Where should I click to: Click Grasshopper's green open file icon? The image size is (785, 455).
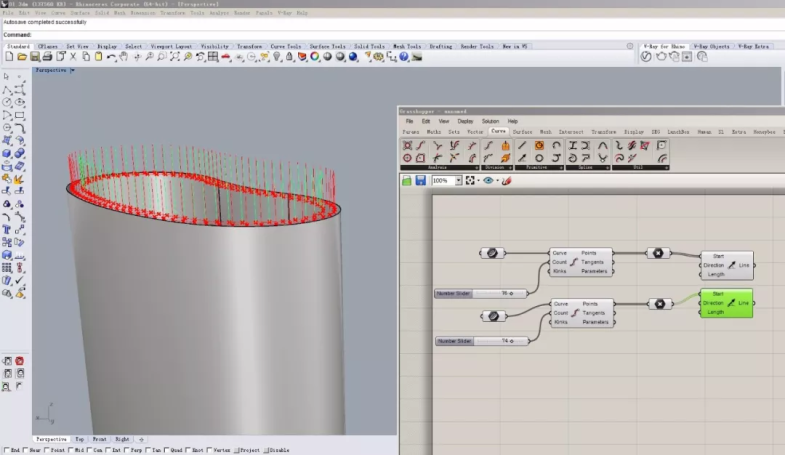tap(407, 181)
